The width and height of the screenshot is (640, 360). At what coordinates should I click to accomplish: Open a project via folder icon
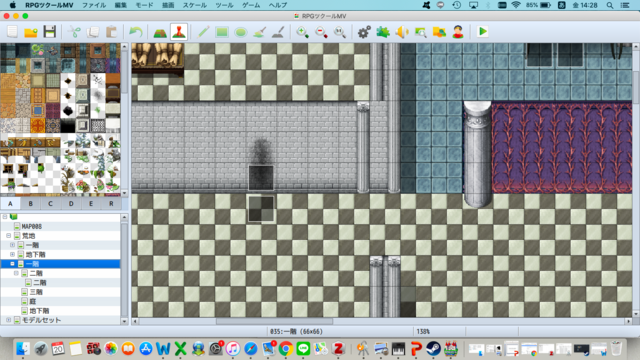point(31,32)
